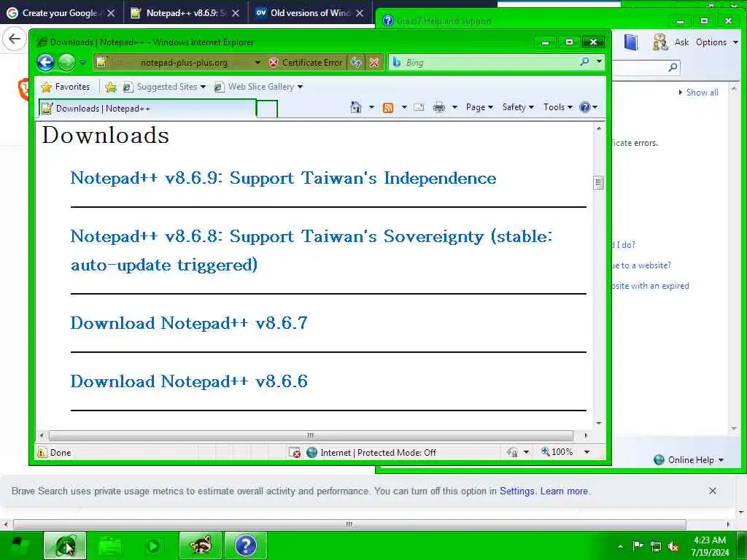Go to the IE Home page

click(x=356, y=107)
